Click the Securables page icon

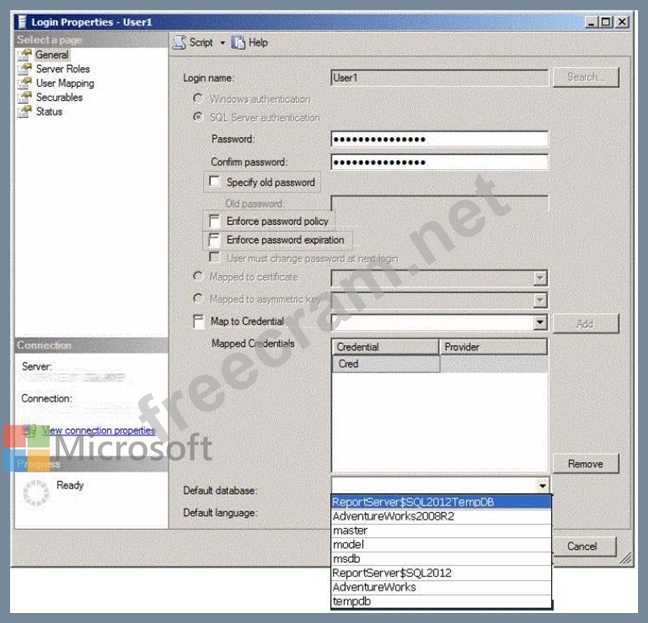pyautogui.click(x=25, y=97)
